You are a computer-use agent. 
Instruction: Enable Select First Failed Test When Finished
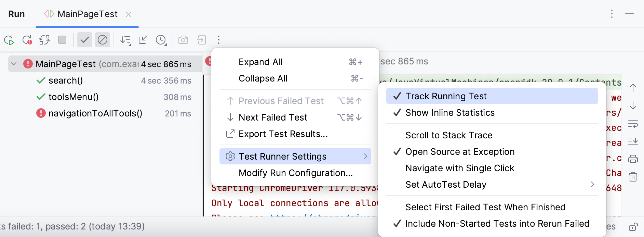click(x=492, y=207)
